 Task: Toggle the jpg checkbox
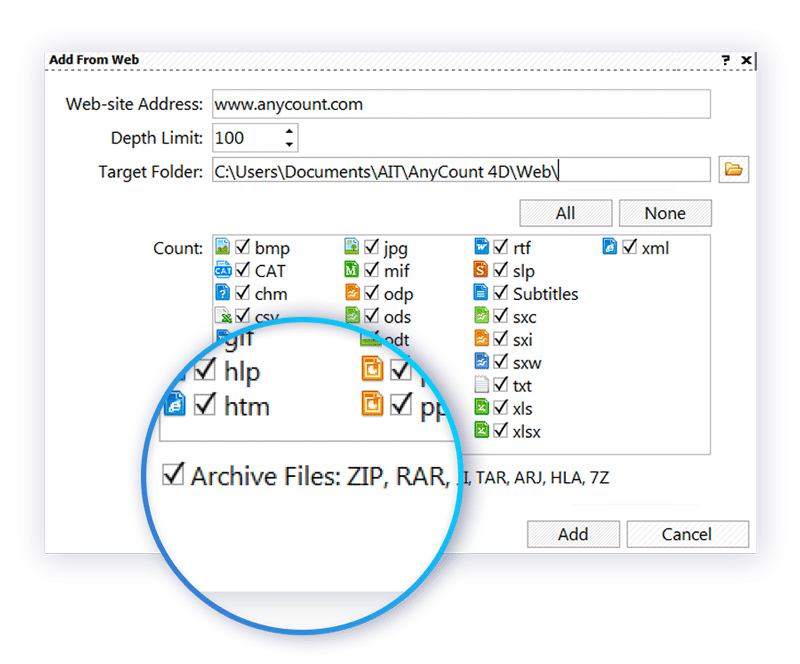[x=372, y=247]
